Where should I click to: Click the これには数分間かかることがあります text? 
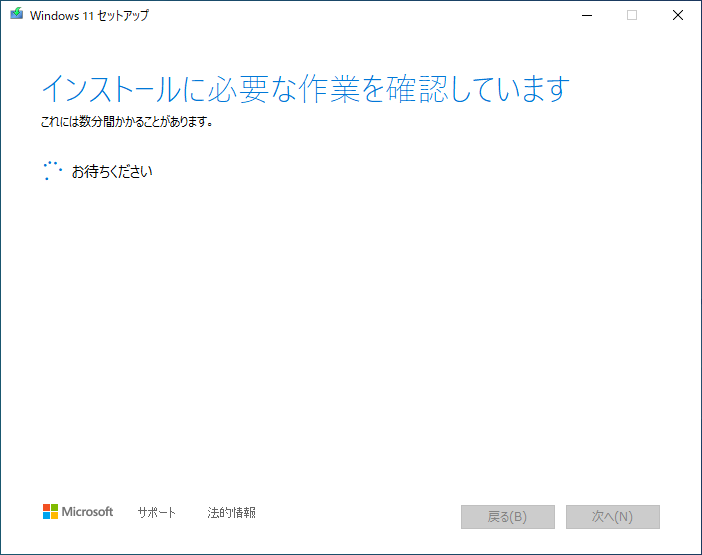pyautogui.click(x=126, y=121)
